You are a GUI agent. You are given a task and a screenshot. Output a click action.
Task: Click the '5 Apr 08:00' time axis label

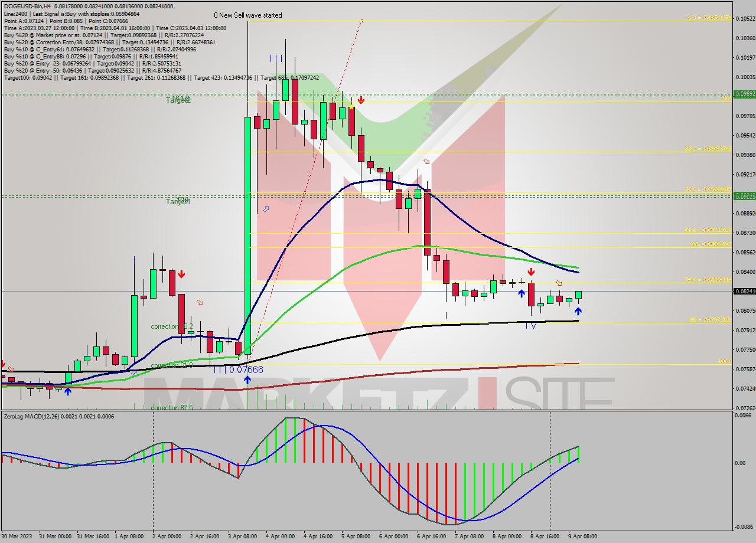[356, 537]
